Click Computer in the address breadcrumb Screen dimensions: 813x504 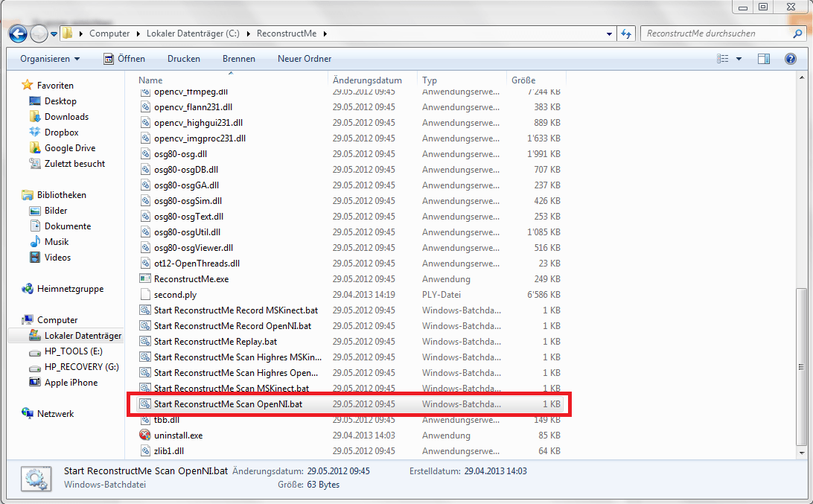(109, 34)
